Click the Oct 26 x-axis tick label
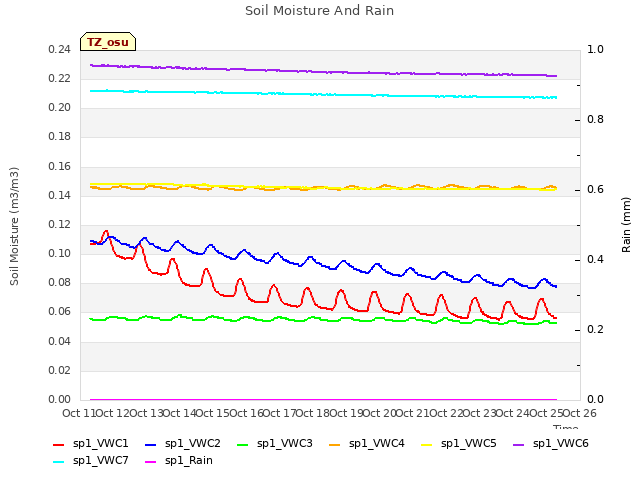The height and width of the screenshot is (480, 640). pos(580,413)
